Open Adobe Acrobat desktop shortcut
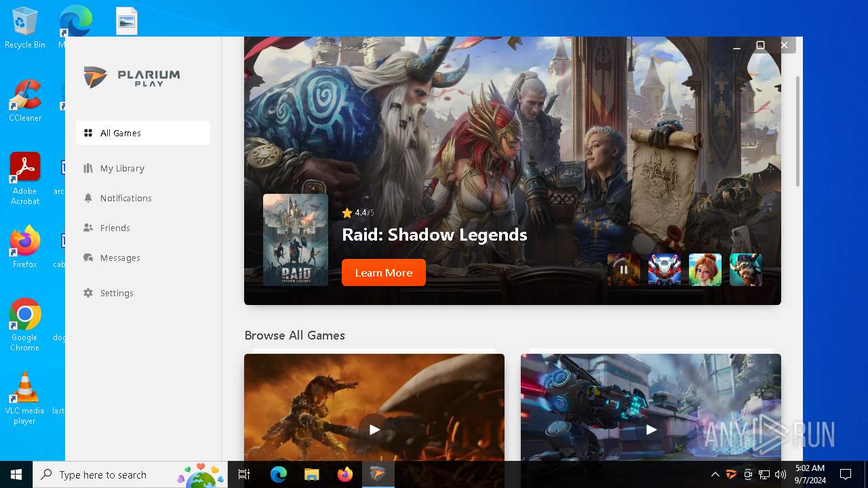This screenshot has width=868, height=488. [25, 179]
